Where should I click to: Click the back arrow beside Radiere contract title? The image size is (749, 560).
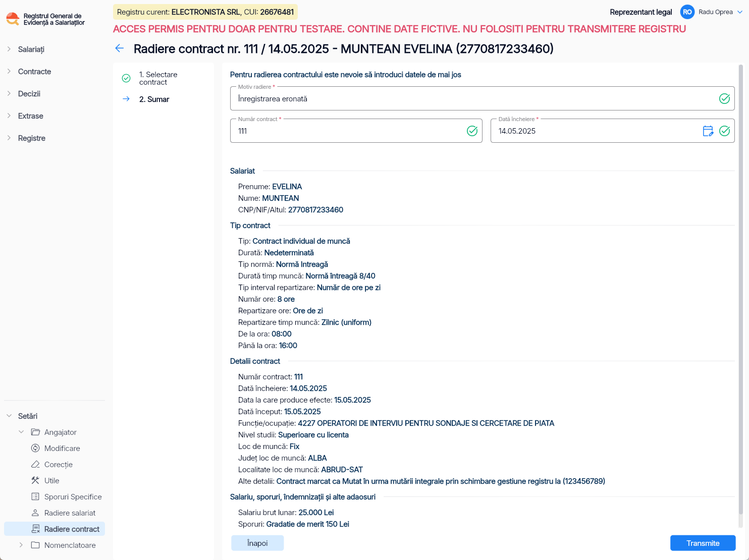(x=120, y=48)
